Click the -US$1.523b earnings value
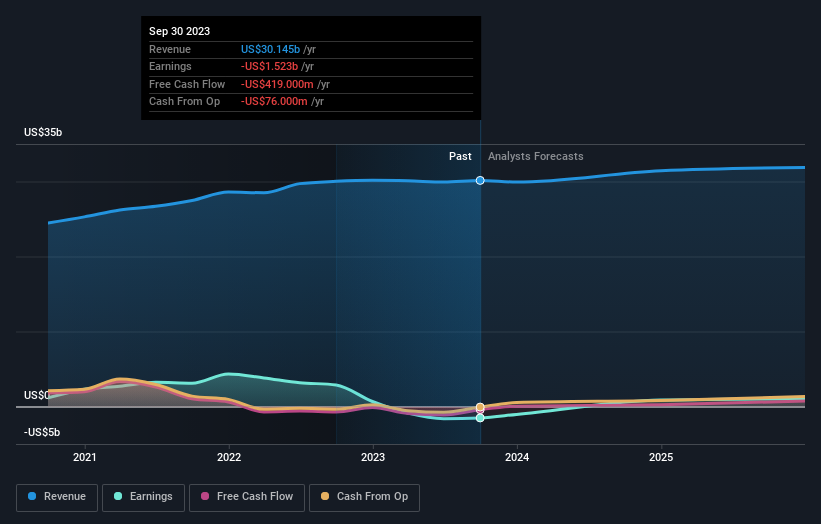821x524 pixels. (x=269, y=66)
